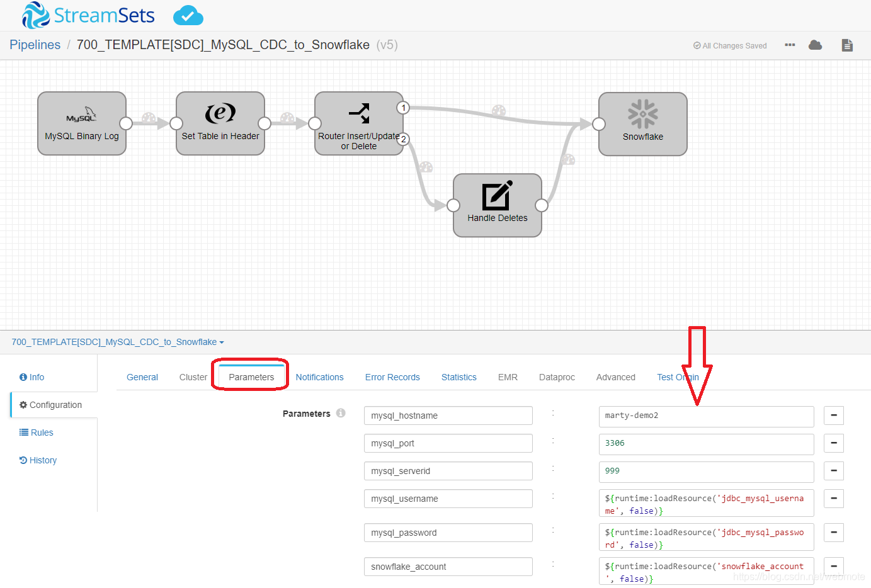Click the mysql_serverid name field
The width and height of the screenshot is (871, 588).
[x=448, y=471]
